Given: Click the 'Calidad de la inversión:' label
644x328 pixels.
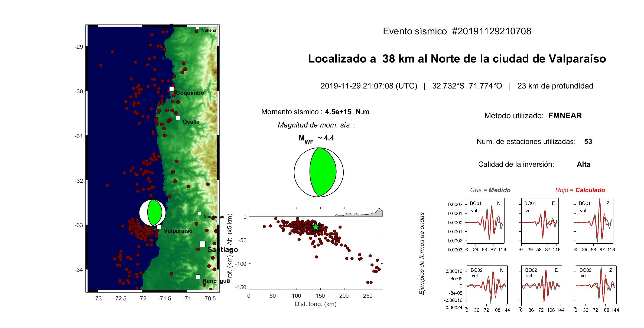Looking at the screenshot, I should click(x=516, y=164).
